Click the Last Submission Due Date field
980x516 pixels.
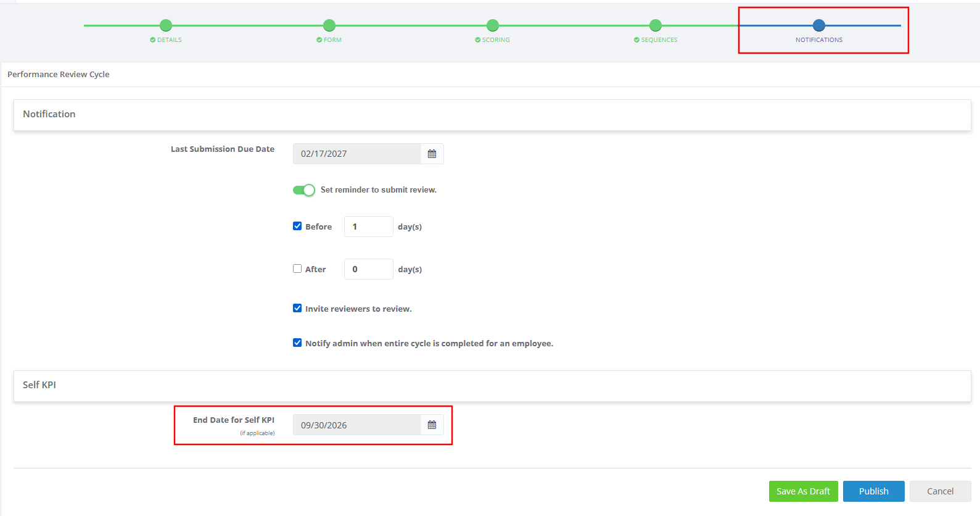pos(356,154)
